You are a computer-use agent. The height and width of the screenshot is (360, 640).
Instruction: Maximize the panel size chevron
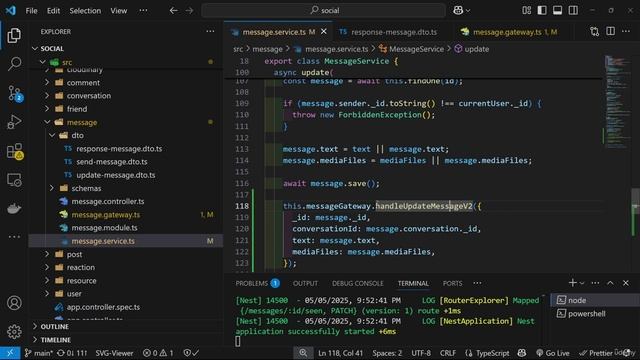click(610, 283)
